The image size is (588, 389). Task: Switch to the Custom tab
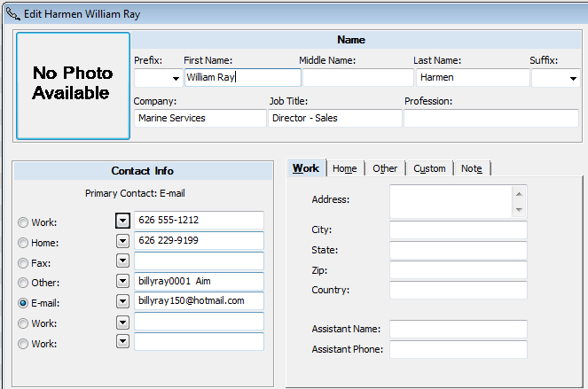pos(429,168)
